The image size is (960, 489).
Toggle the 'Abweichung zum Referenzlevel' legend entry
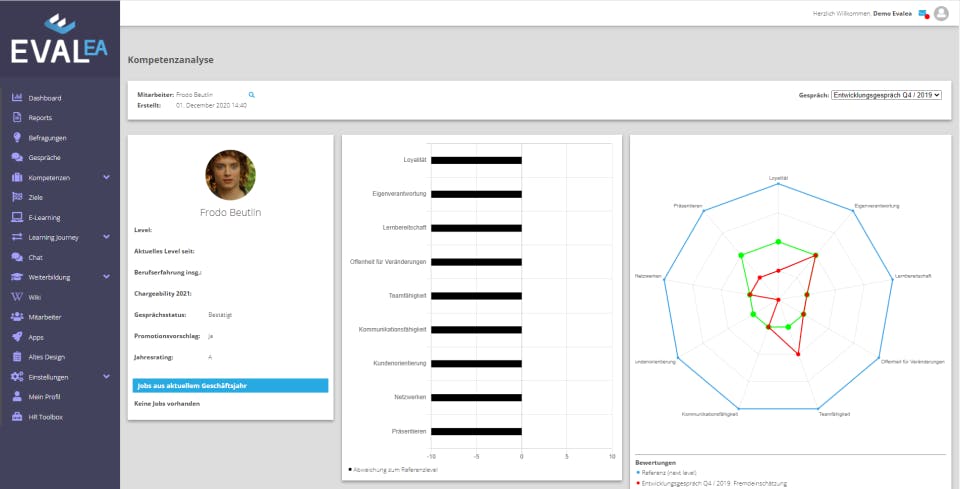(393, 469)
